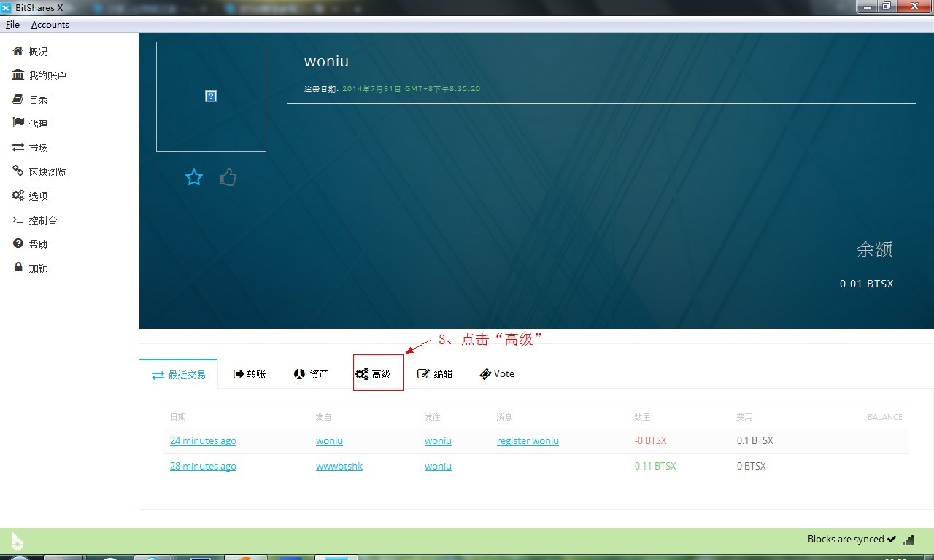Switch to the 编辑 edit tab
934x560 pixels.
[x=435, y=374]
